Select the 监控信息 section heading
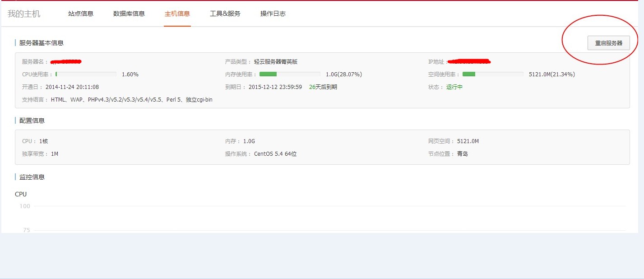Viewport: 644px width, 279px height. coord(32,177)
